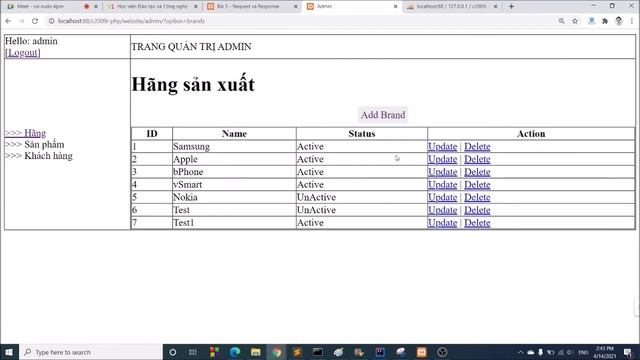Open the Windows Start menu

9,352
